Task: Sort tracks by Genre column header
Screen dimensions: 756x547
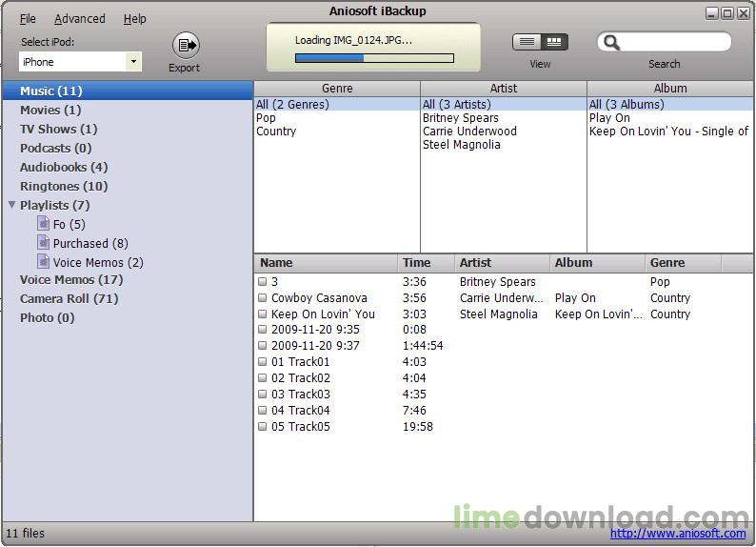Action: [x=684, y=263]
